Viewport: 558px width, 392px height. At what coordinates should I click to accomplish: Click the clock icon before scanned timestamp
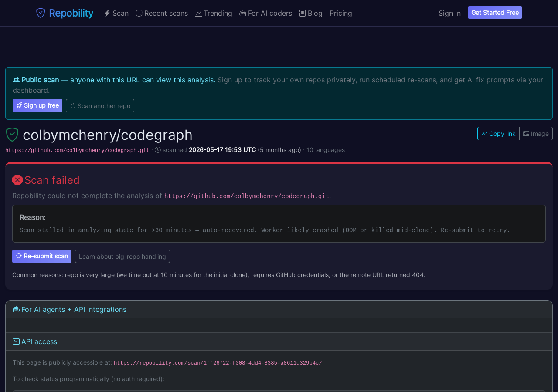tap(158, 150)
